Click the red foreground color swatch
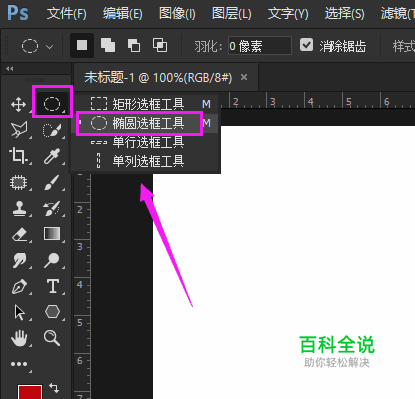The image size is (415, 399). tap(30, 392)
